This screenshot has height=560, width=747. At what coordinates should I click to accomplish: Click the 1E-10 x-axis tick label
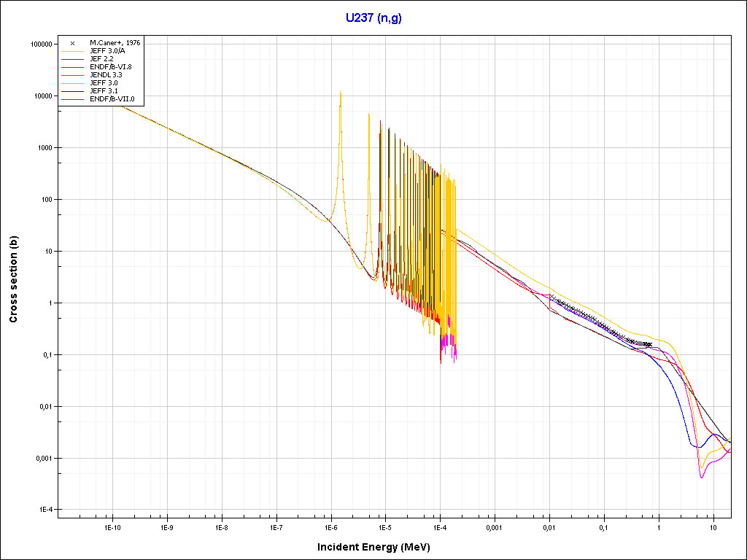click(112, 526)
